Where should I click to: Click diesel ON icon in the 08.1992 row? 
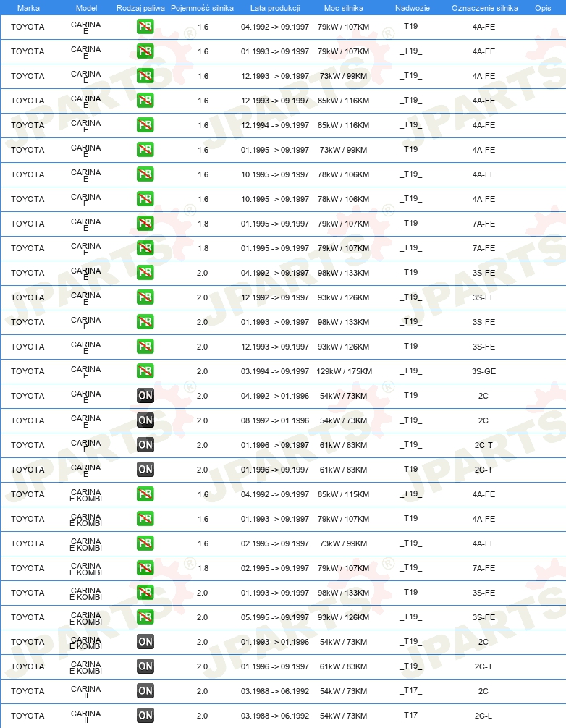point(145,420)
